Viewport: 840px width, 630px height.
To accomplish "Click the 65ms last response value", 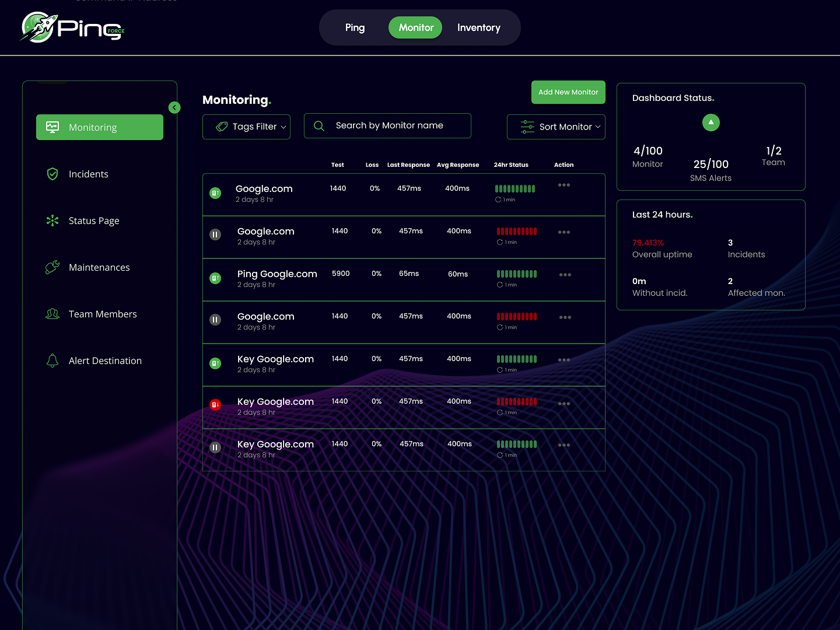I will tap(409, 274).
